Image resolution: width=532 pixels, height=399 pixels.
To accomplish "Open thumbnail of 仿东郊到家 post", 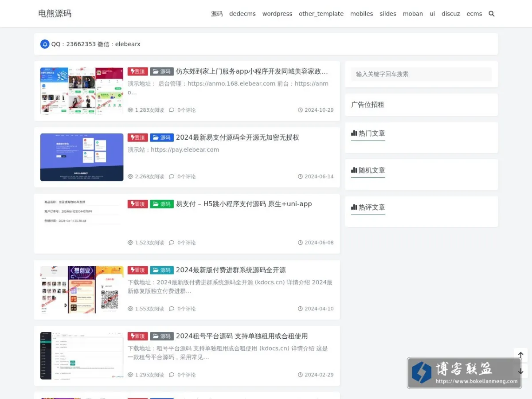I will pos(82,91).
